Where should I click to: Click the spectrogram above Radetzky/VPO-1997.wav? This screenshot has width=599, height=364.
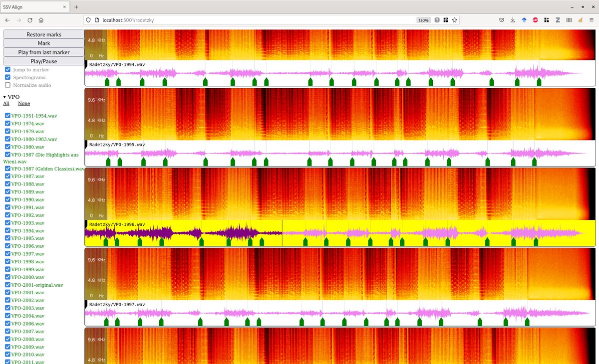340,274
